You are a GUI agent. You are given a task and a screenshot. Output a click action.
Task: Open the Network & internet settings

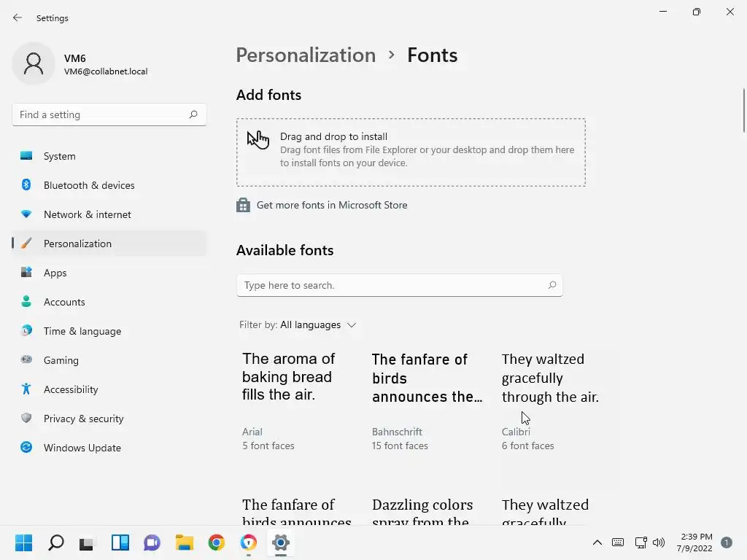[88, 214]
